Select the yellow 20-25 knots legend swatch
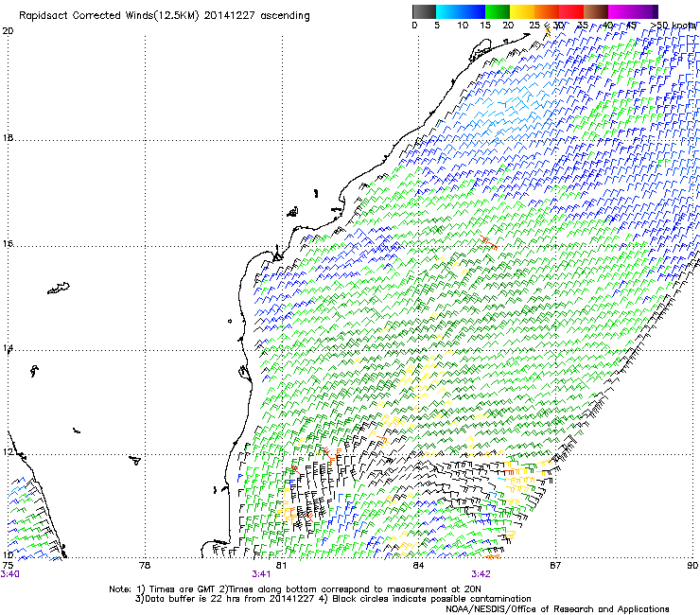Screen dimensions: 700x615 pos(522,11)
